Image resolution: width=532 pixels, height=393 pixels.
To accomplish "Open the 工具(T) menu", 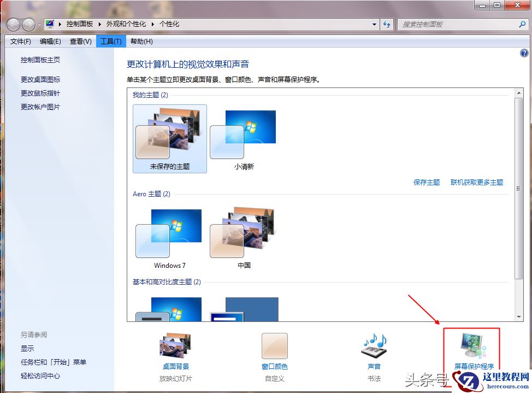I will [110, 41].
